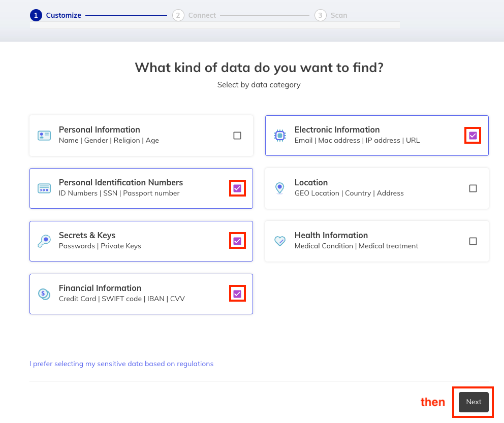Check the Health Information checkbox

473,241
